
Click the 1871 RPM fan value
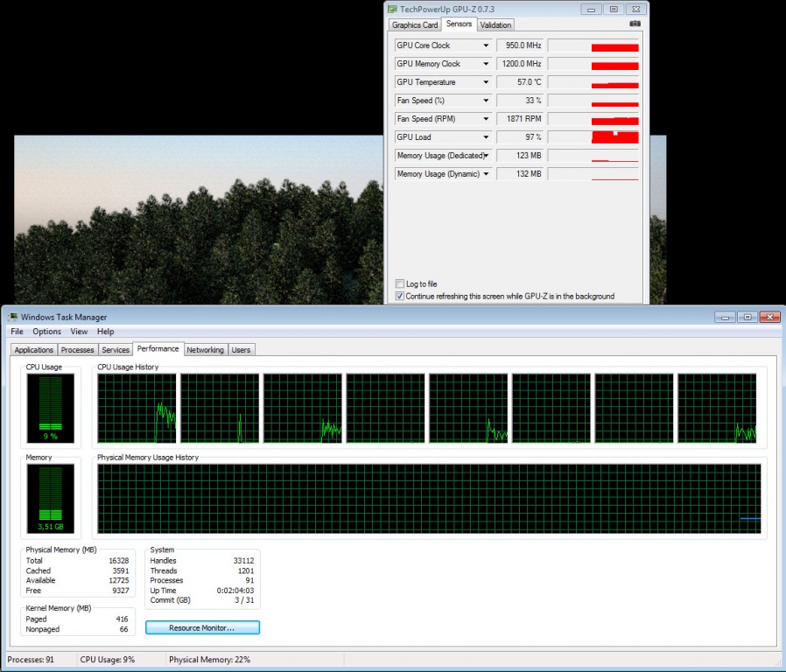tap(520, 119)
